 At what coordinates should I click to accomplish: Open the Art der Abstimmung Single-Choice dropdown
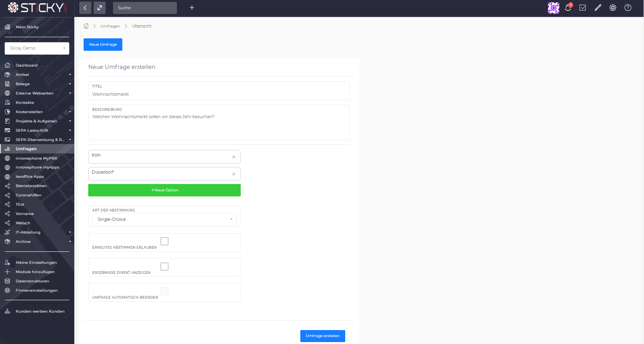(164, 219)
